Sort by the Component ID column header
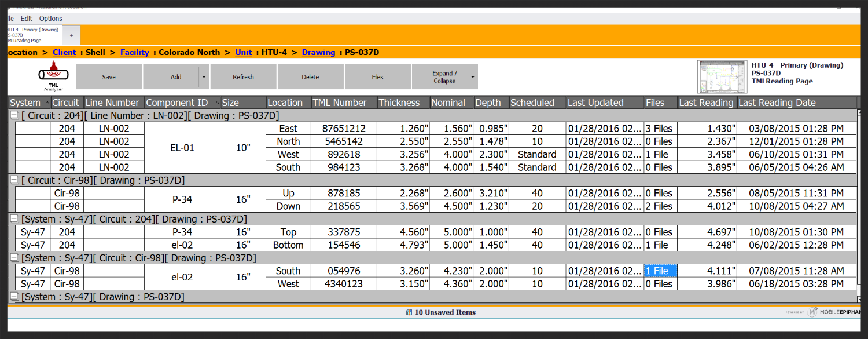The image size is (868, 339). pyautogui.click(x=179, y=103)
